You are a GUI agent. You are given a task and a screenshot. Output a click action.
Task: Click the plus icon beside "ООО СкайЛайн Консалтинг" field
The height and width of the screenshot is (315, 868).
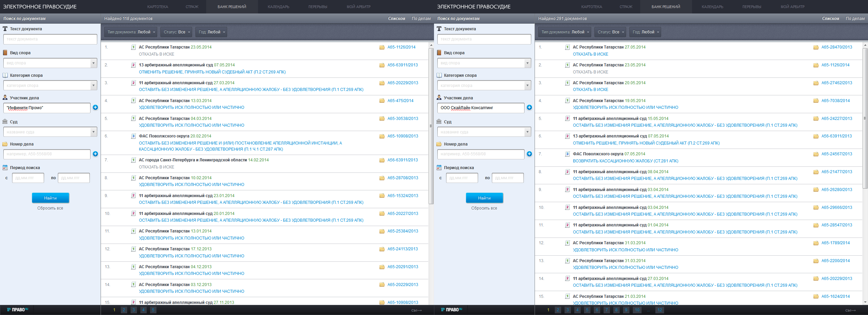529,107
